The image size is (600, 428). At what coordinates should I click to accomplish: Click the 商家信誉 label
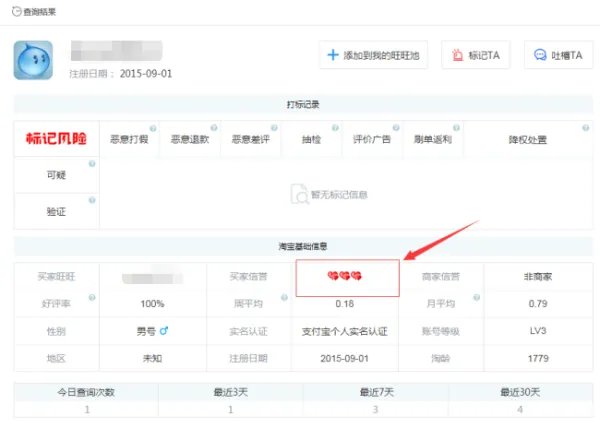[x=440, y=276]
